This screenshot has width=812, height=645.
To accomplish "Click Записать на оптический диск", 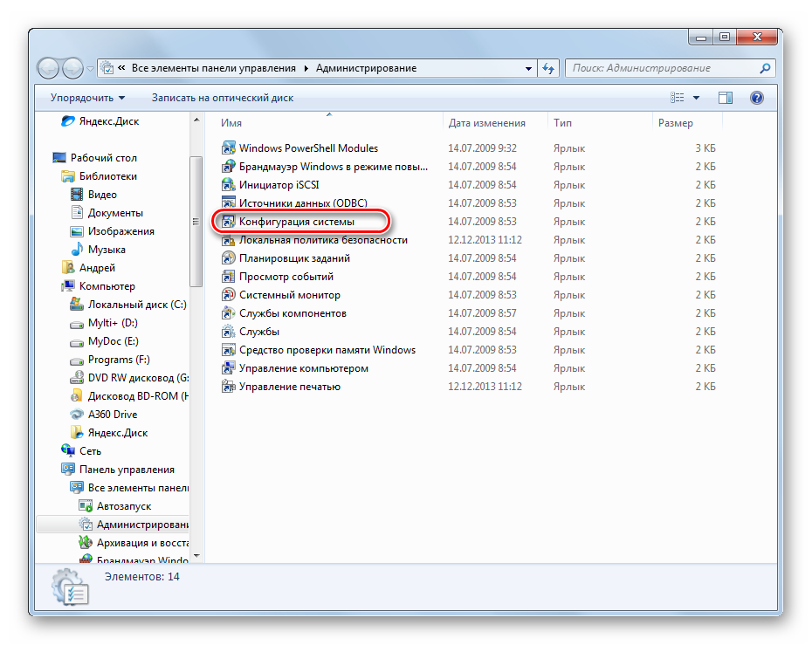I will pos(222,98).
